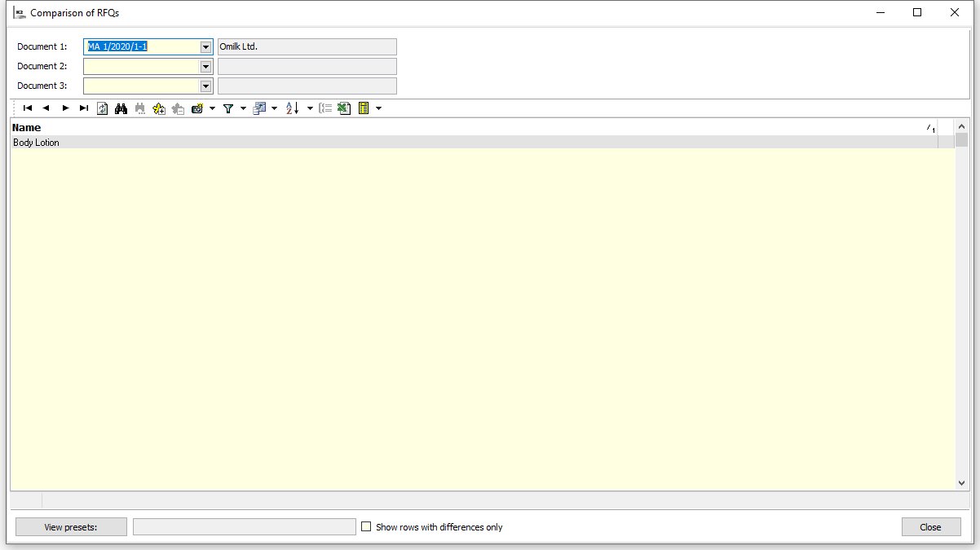
Task: Open the columns layout dropdown arrow
Action: point(274,108)
